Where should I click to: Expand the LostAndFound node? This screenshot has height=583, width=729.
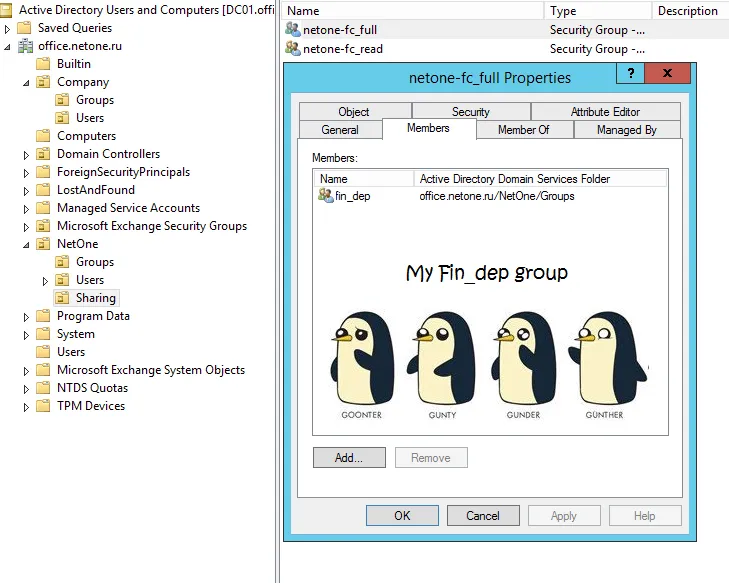point(26,191)
